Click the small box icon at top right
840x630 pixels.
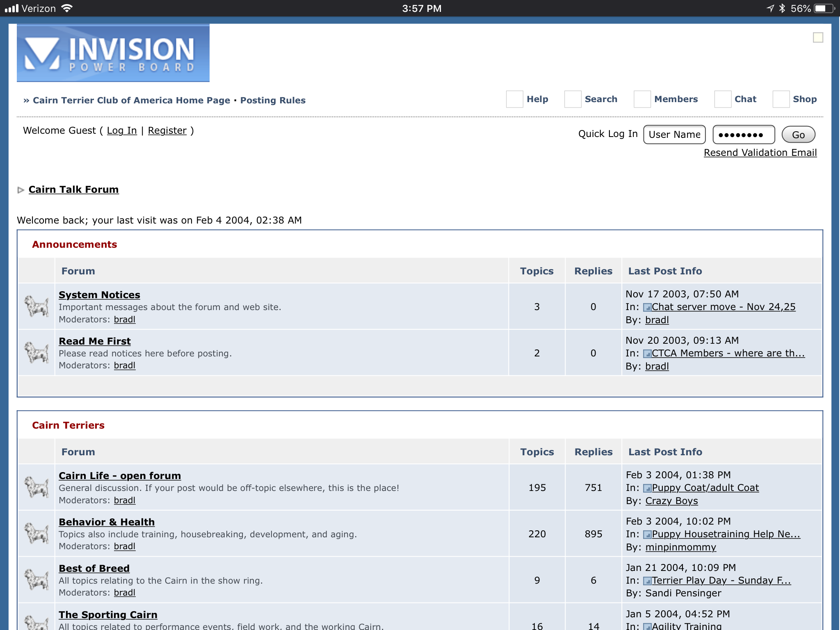pos(818,38)
